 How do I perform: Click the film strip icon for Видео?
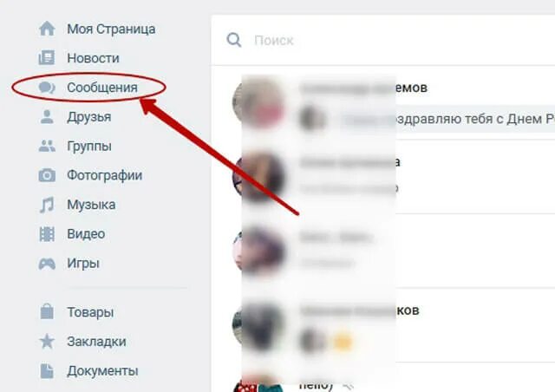click(x=47, y=234)
